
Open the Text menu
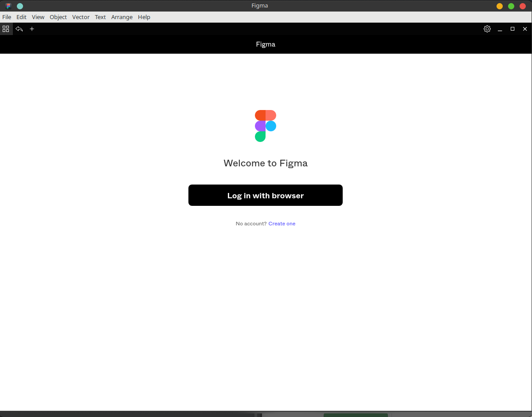coord(100,17)
